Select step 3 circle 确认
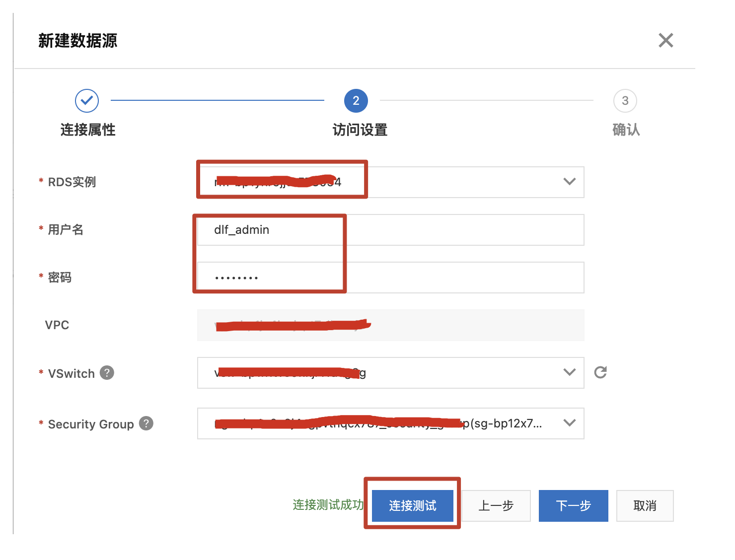735x560 pixels. point(625,101)
